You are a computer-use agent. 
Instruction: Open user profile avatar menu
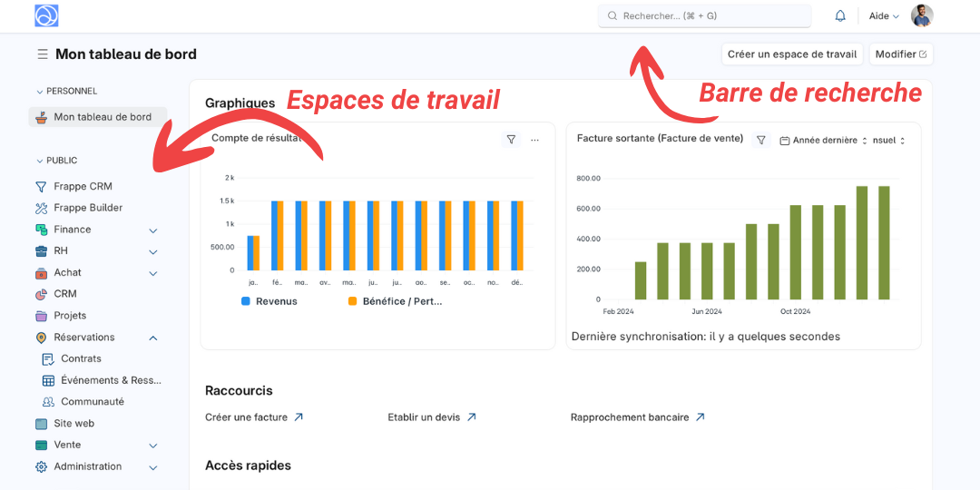(922, 15)
